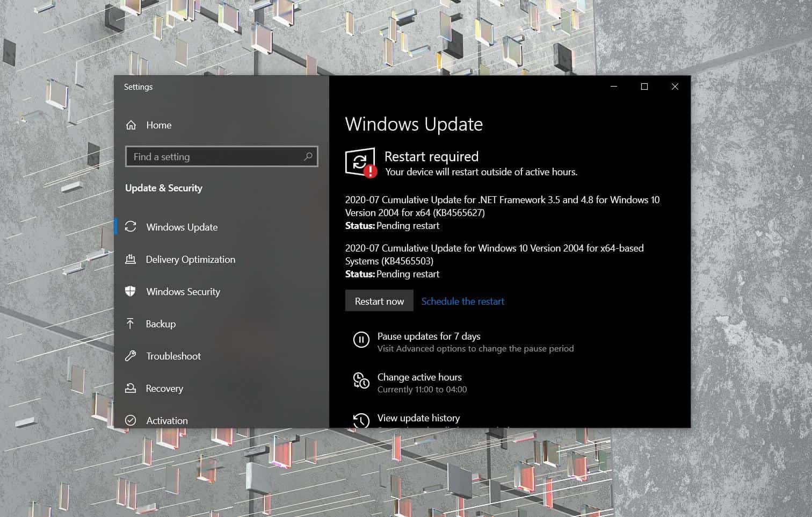Click the Backup upward arrow icon
This screenshot has width=812, height=517.
coord(130,324)
